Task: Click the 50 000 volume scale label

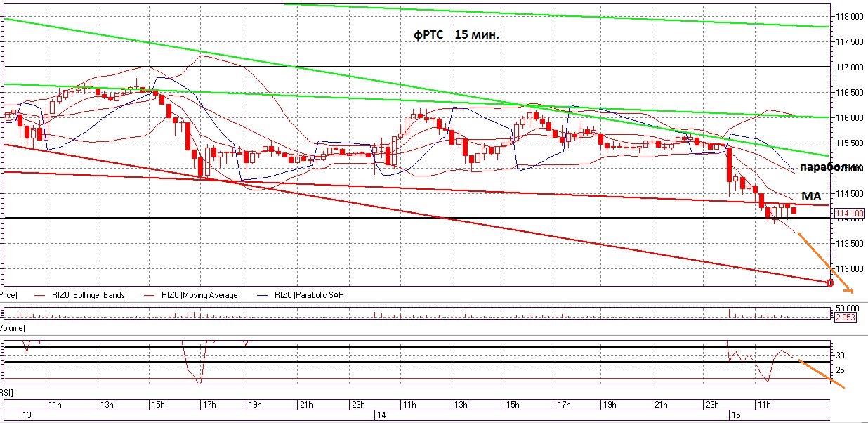Action: coord(847,308)
